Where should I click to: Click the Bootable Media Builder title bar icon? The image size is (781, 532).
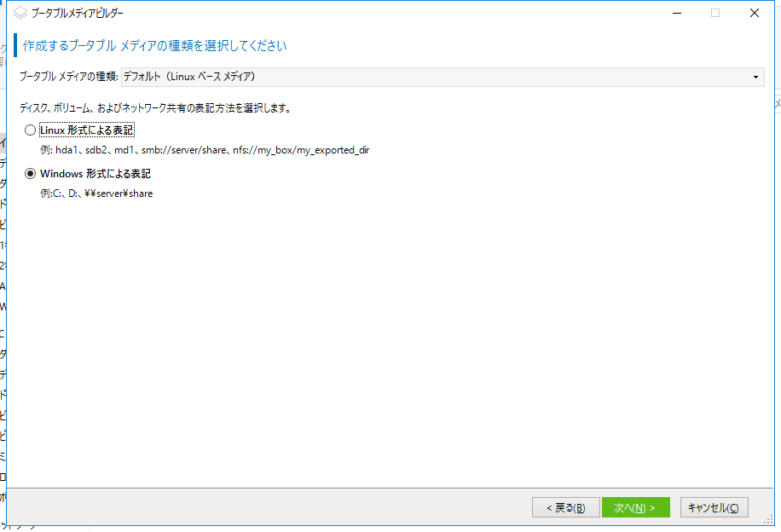tap(21, 13)
